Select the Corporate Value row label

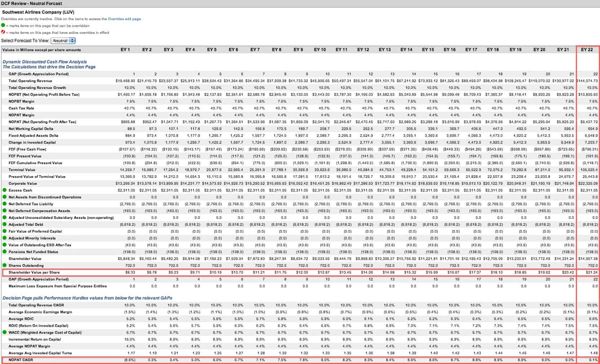pyautogui.click(x=23, y=183)
